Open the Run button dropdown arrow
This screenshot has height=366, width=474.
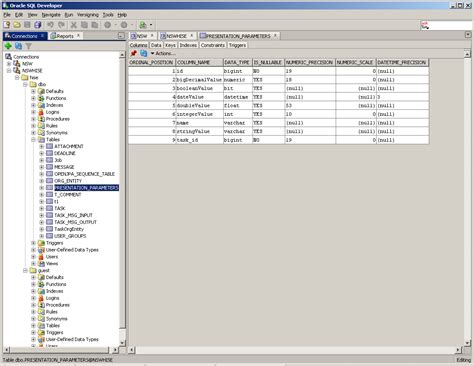151,25
